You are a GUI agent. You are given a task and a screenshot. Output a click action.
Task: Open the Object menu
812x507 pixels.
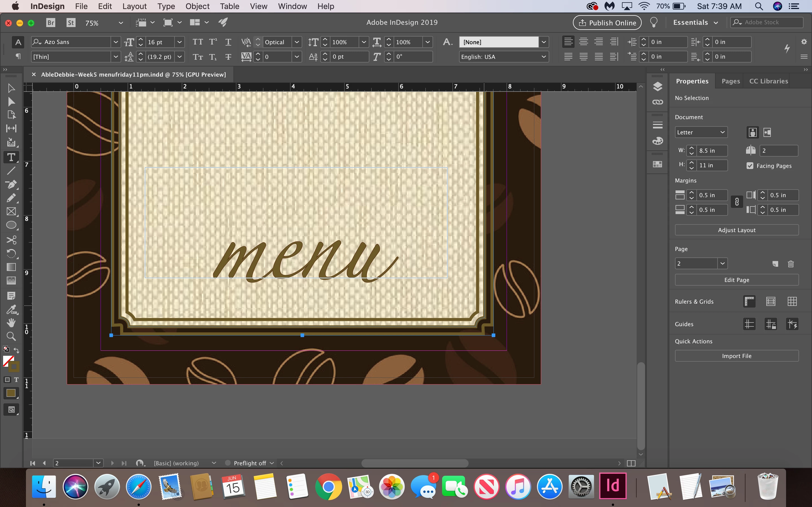tap(197, 6)
